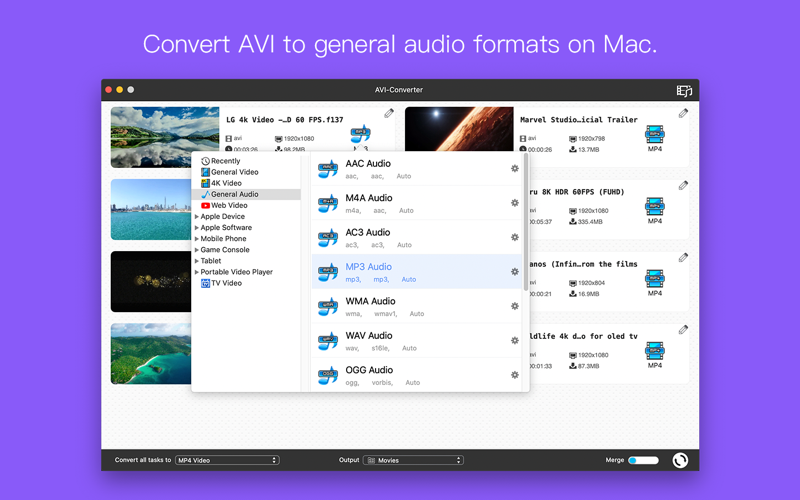
Task: Open the media list icon in title bar
Action: 684,90
